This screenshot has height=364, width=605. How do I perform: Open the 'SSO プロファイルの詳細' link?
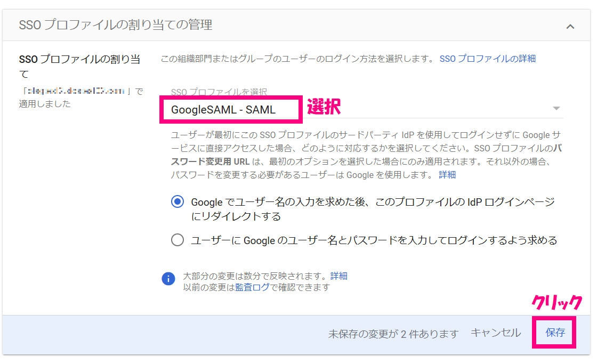coord(487,59)
